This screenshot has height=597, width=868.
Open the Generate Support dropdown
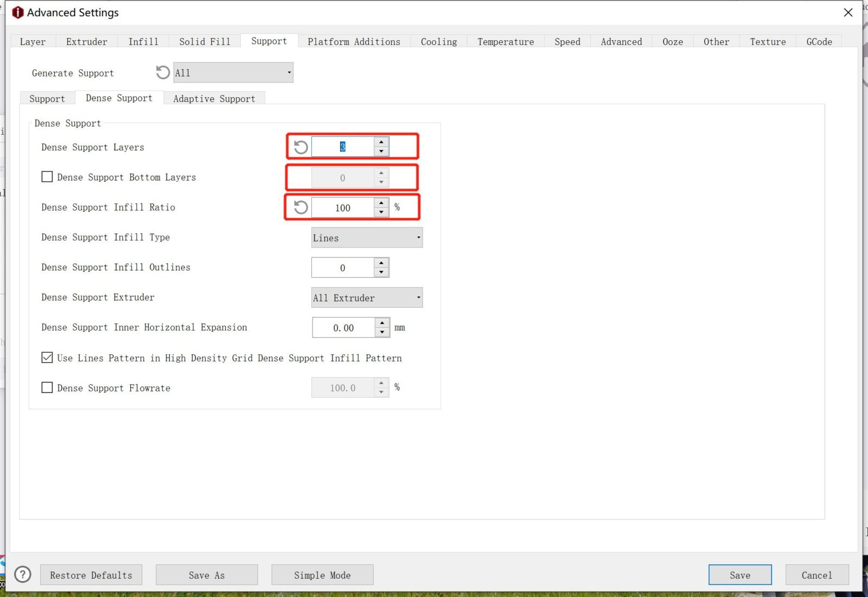click(233, 73)
